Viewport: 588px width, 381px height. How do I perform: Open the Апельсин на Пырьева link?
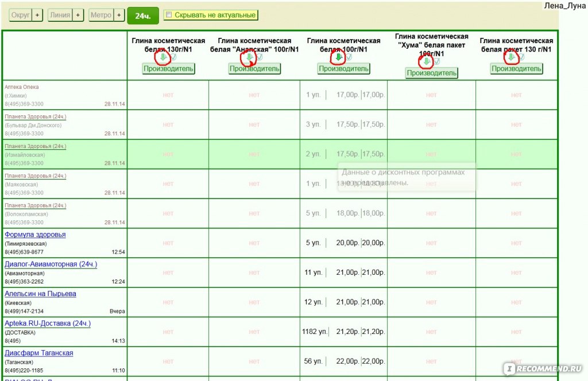click(41, 294)
